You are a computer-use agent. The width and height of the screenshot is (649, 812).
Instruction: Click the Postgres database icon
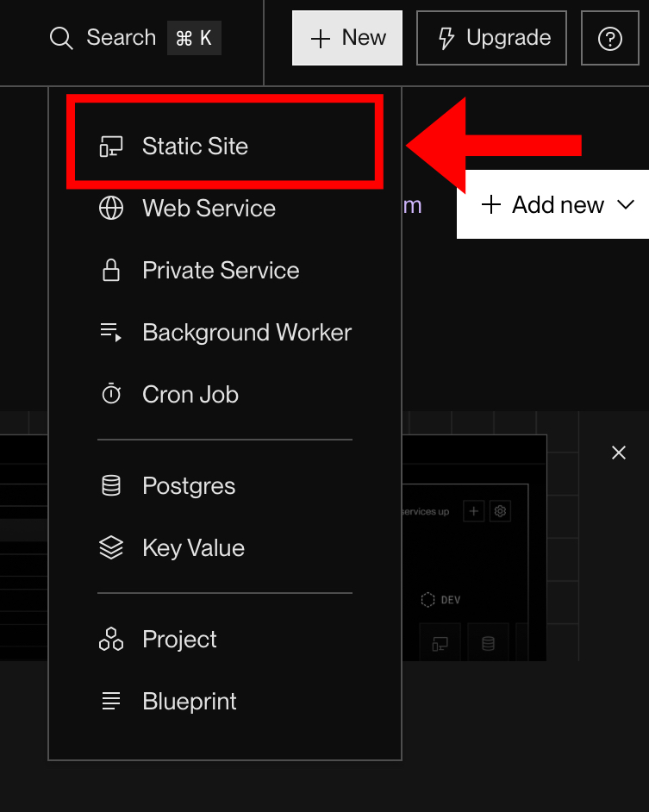(x=111, y=486)
